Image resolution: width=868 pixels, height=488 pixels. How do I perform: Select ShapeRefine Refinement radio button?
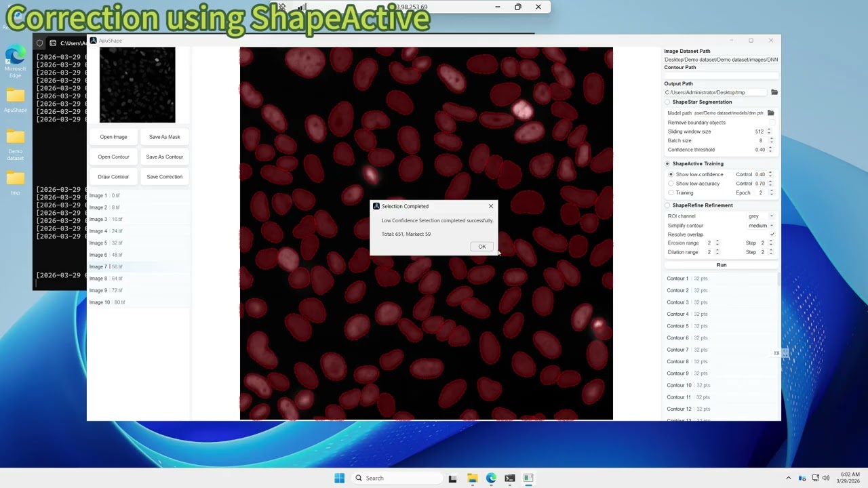click(x=667, y=205)
